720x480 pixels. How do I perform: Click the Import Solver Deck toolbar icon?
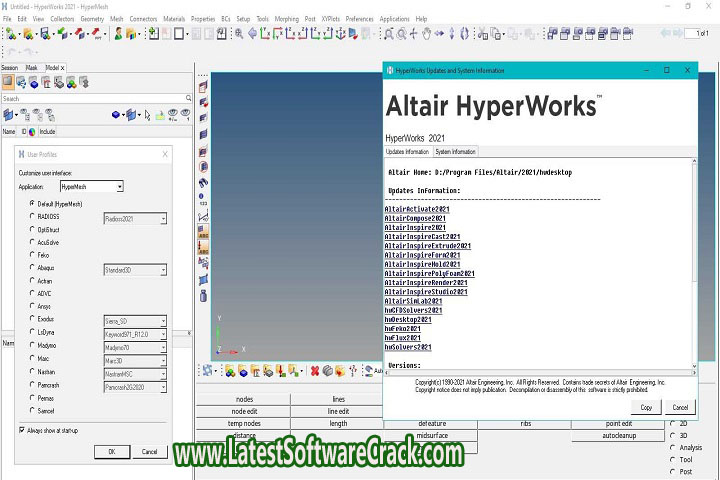[x=63, y=34]
